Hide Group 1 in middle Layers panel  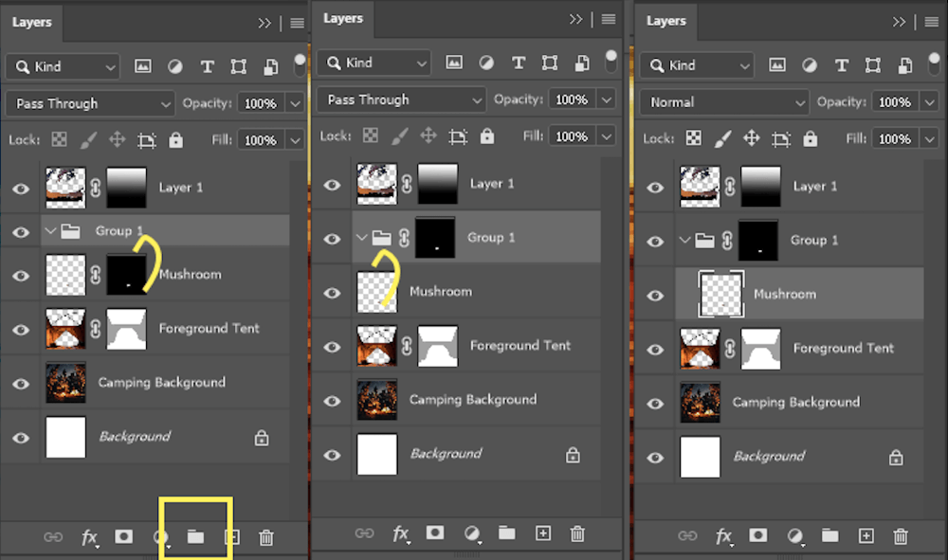point(332,239)
